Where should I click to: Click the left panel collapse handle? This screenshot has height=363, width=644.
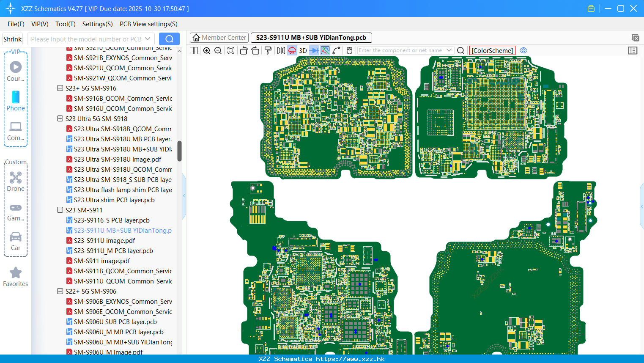[x=184, y=195]
